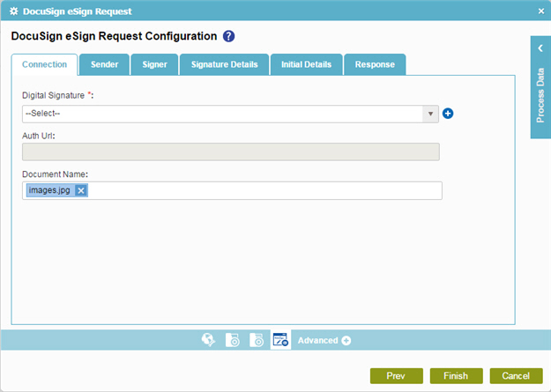
Task: Switch to the Connection tab
Action: 45,64
